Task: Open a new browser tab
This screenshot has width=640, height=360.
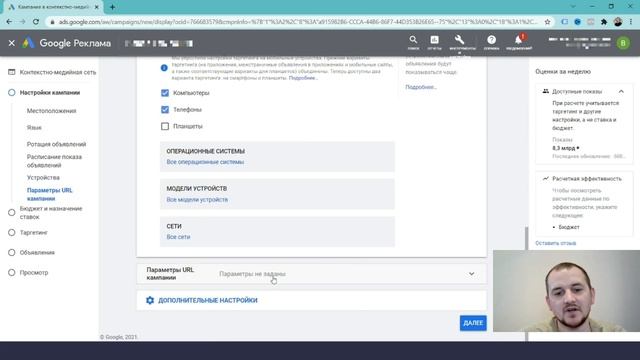Action: tap(112, 7)
